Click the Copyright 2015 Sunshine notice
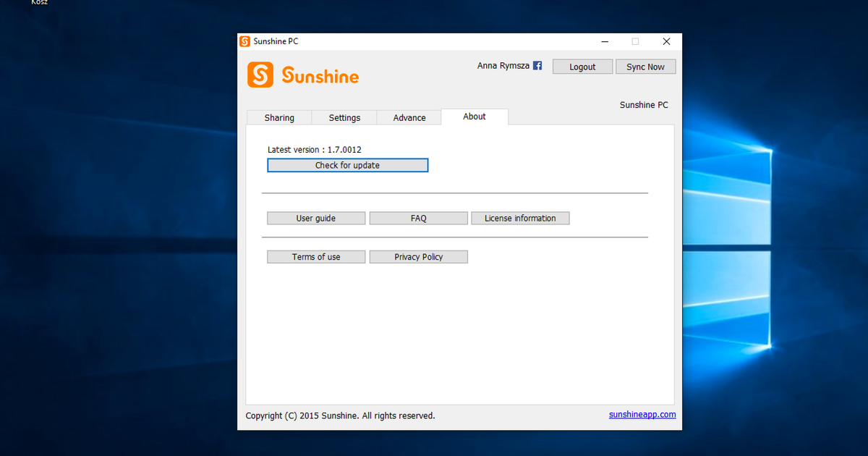 (x=341, y=415)
